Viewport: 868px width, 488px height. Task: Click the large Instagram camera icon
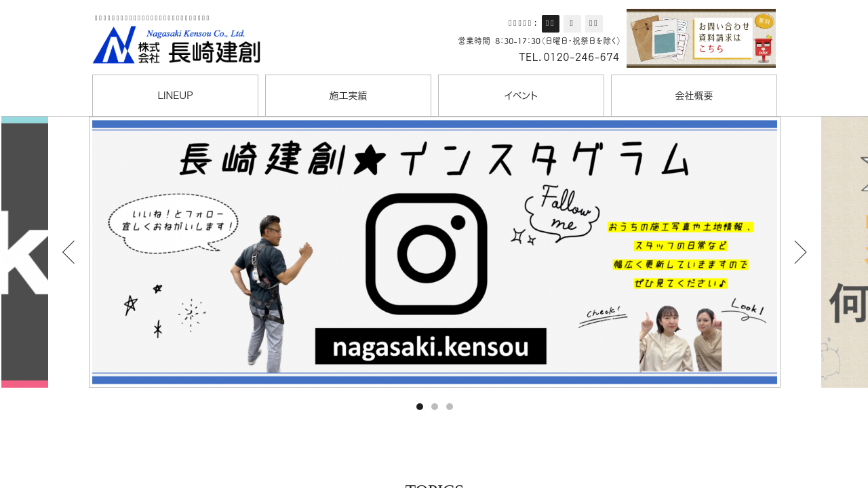click(426, 254)
